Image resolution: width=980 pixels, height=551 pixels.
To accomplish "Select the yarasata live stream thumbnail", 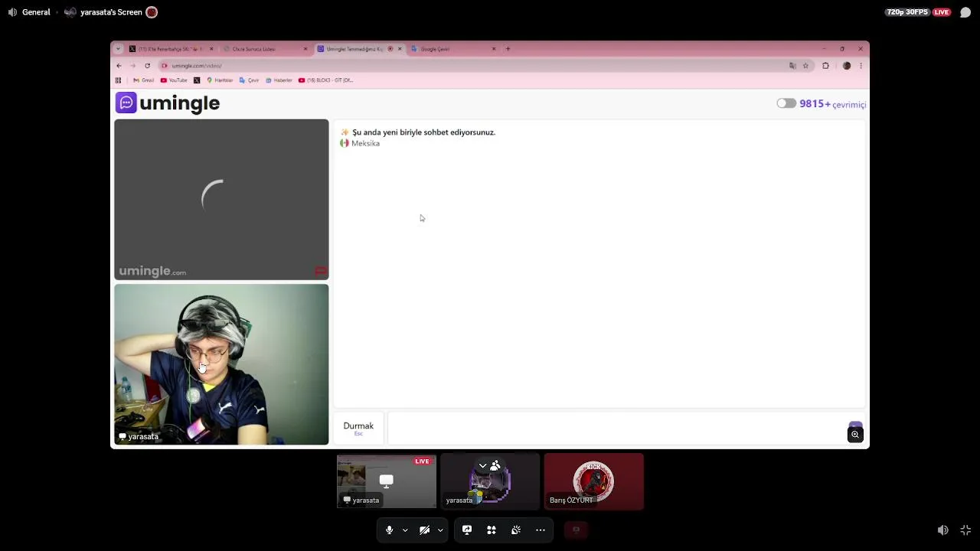I will [387, 481].
